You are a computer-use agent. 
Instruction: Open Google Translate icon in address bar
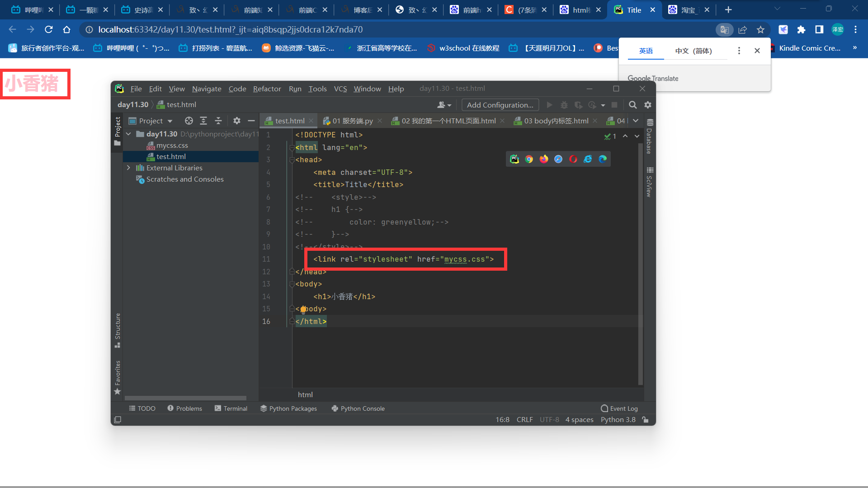click(724, 29)
